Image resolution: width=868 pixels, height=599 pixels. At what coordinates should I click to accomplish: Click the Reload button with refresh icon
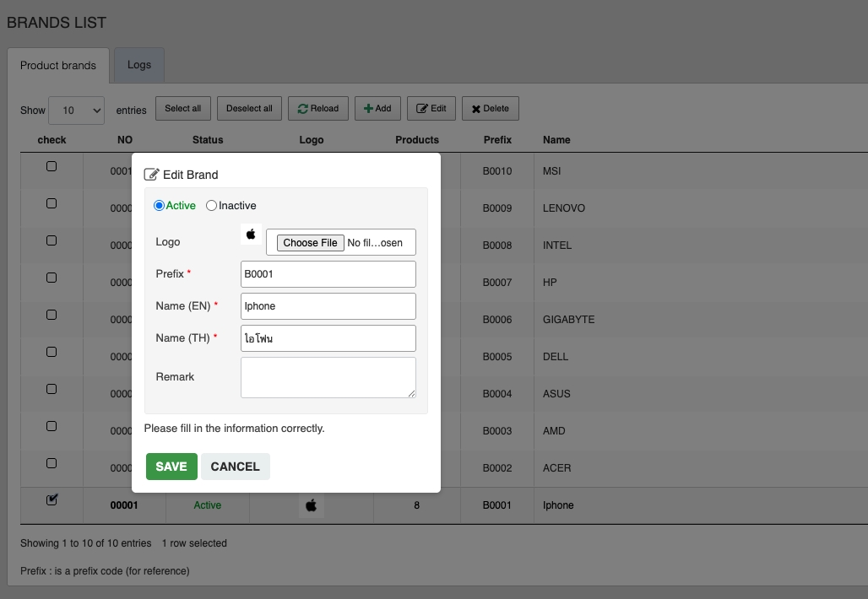coord(317,108)
